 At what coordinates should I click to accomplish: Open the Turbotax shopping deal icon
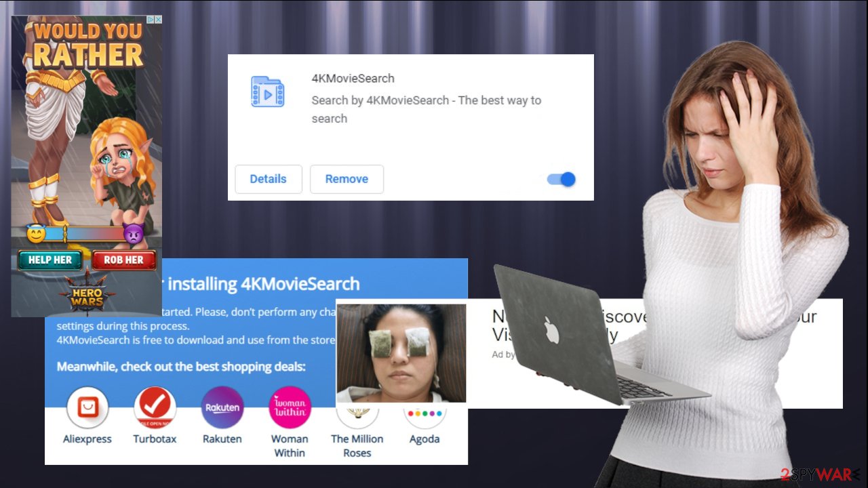pos(155,407)
